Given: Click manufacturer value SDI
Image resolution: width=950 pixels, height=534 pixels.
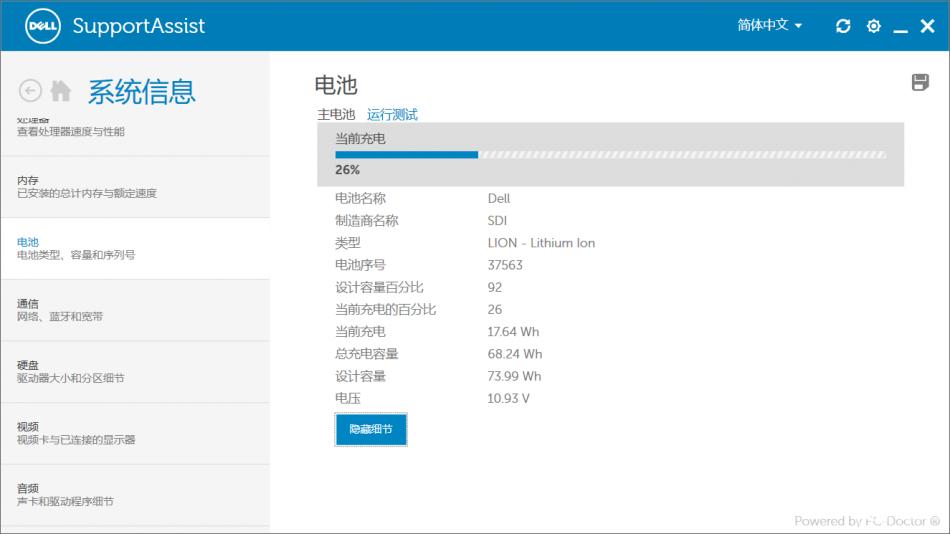Looking at the screenshot, I should click(x=497, y=221).
